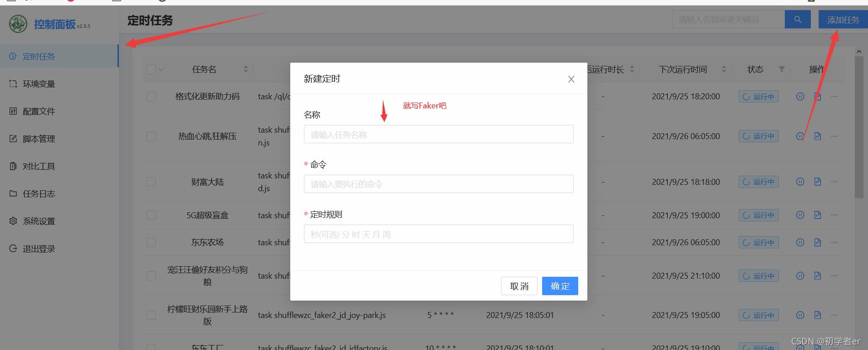Viewport: 868px width, 350px height.
Task: Check the 格式化更新助力码 row checkbox
Action: tap(151, 97)
